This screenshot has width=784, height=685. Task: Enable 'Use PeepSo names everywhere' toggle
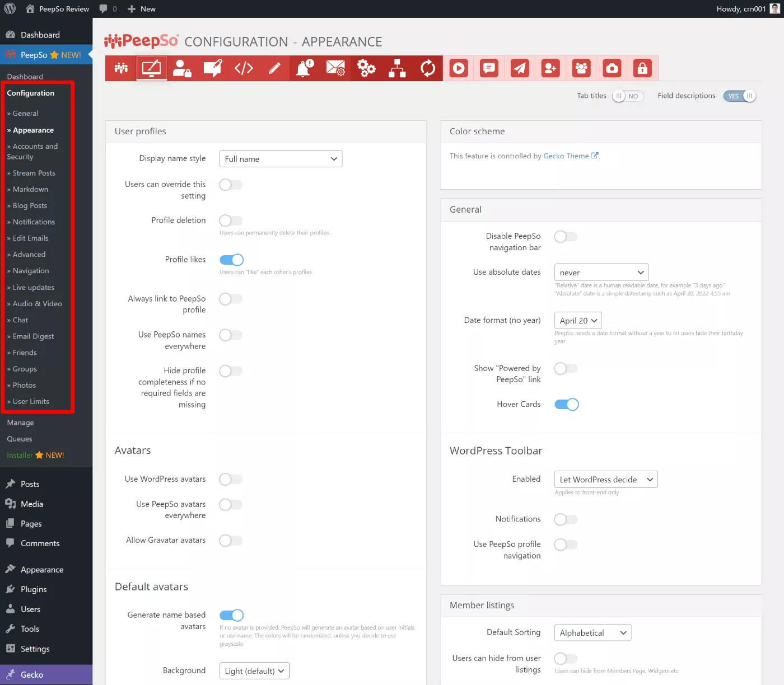tap(231, 335)
